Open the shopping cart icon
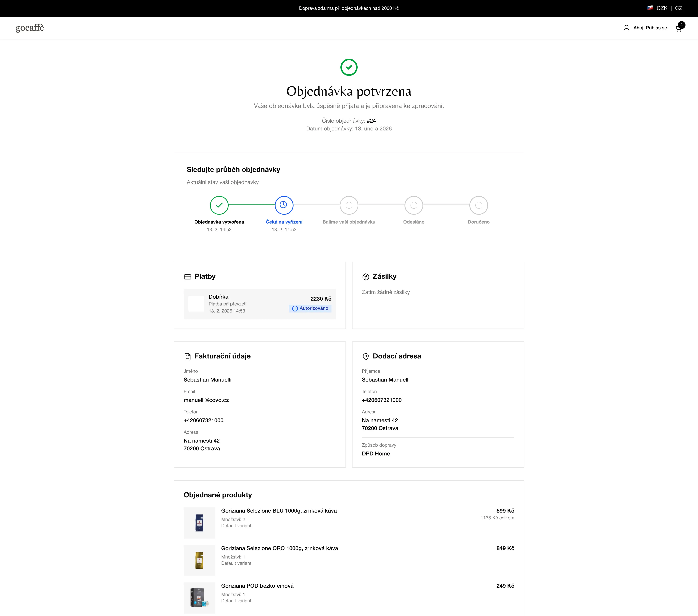698x616 pixels. click(678, 28)
